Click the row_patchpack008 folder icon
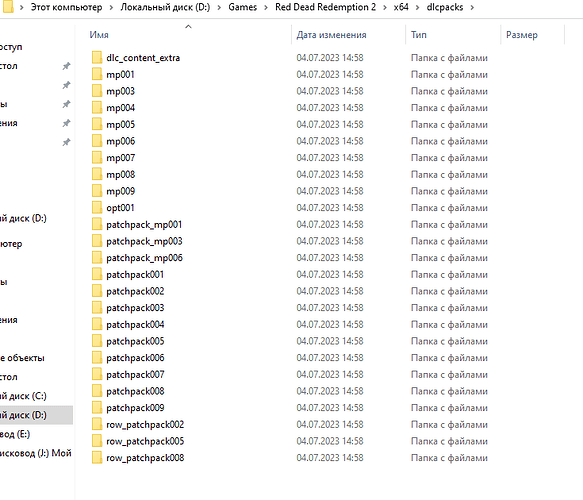Viewport: 583px width, 500px height. click(97, 458)
